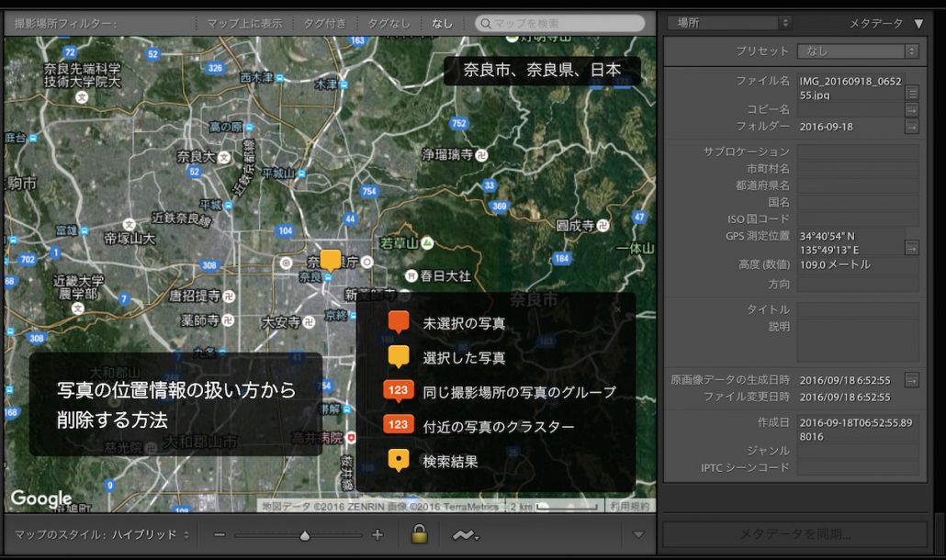Click the arrow icon beside フォルダー
The height and width of the screenshot is (560, 946).
pos(912,127)
